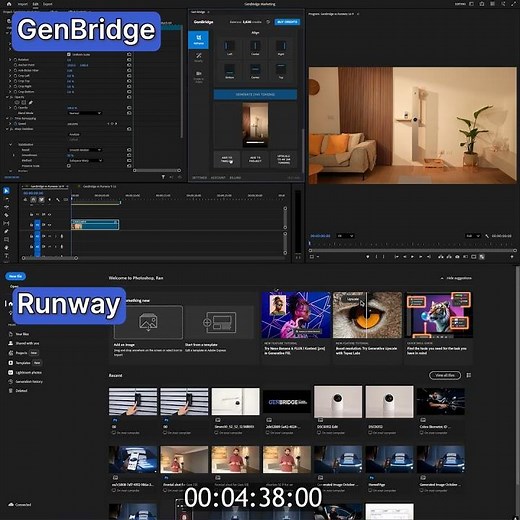Select the Hand tool in timeline toolbar
520x520 pixels.
coord(6,247)
